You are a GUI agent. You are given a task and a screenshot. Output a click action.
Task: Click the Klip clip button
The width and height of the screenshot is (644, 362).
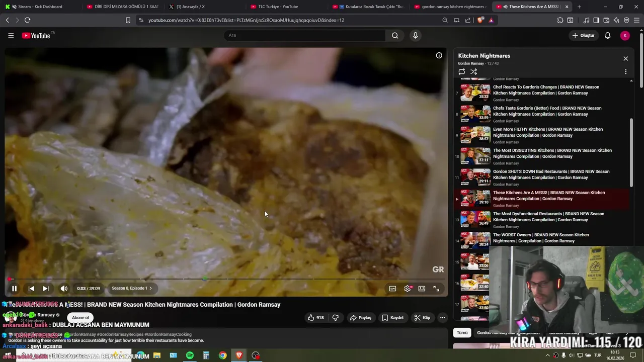tap(422, 318)
